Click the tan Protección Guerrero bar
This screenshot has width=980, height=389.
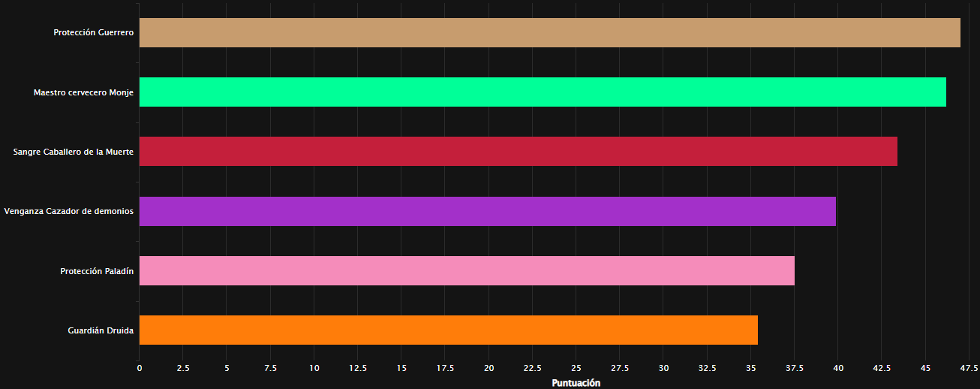click(x=549, y=33)
